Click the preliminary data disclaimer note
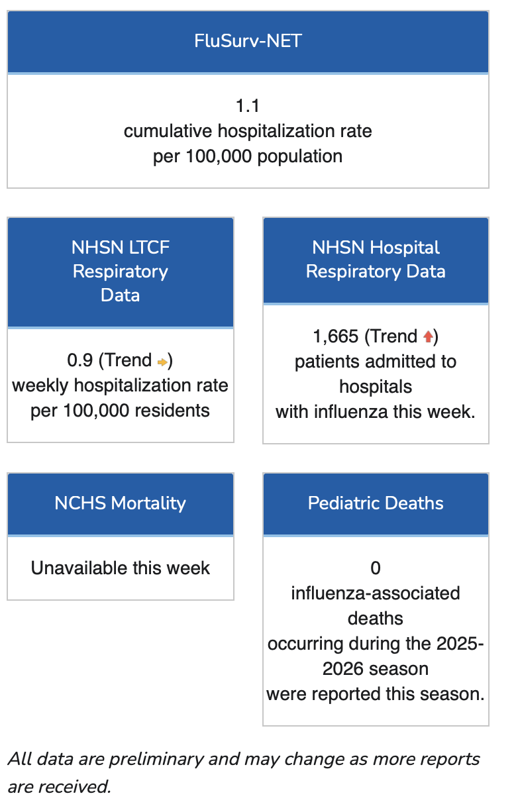Image resolution: width=518 pixels, height=812 pixels. click(244, 773)
